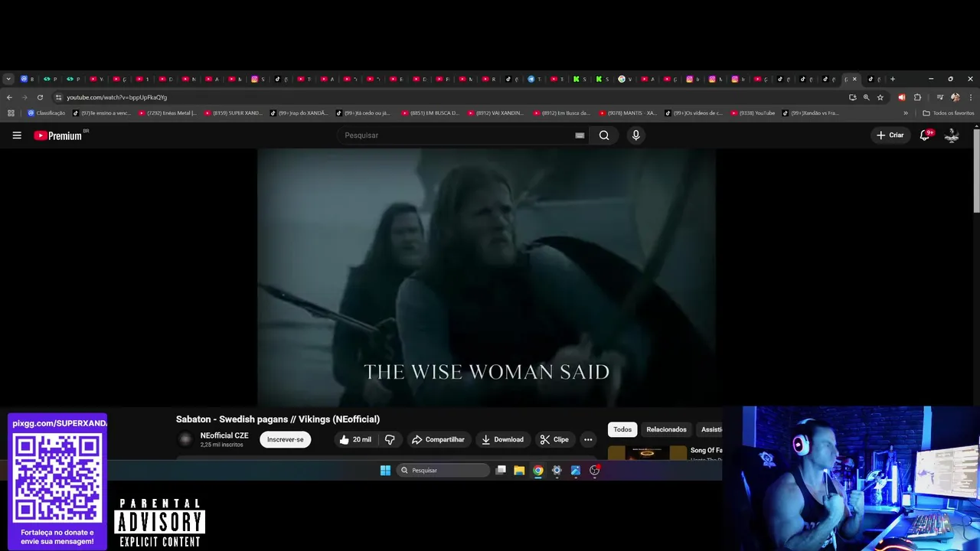
Task: Open the VAI XANDIN... bookmark
Action: 496,113
